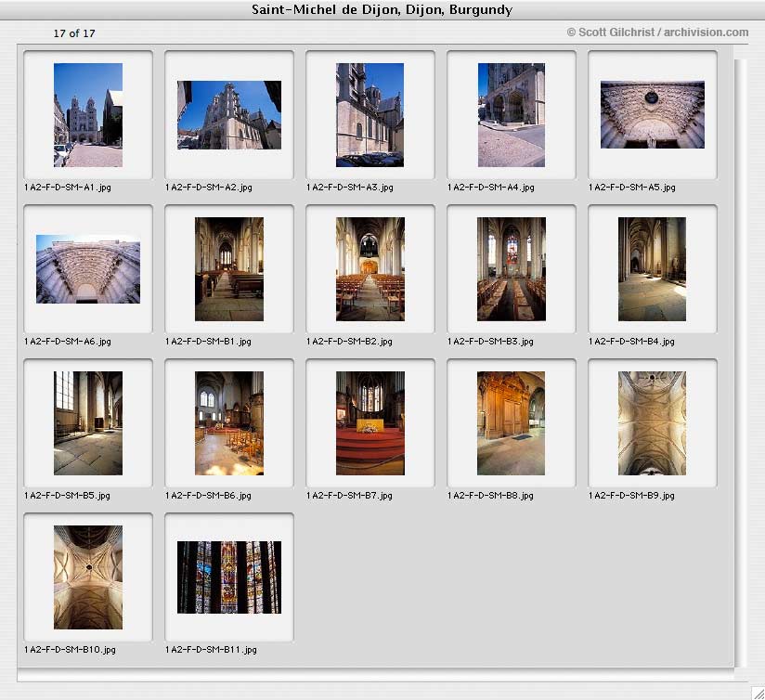The image size is (765, 700).
Task: Select the 1A2-F-D-SM-A5 carved portal arch thumbnail
Action: 653,114
